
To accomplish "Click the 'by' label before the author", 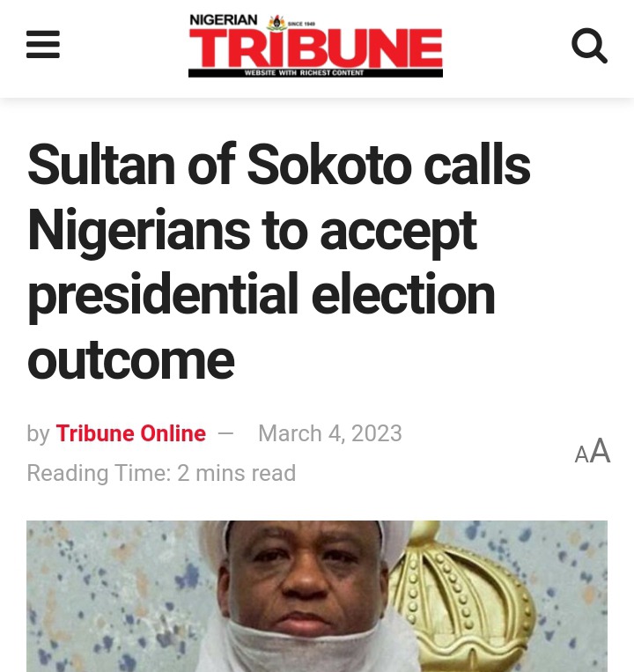I will pos(38,433).
